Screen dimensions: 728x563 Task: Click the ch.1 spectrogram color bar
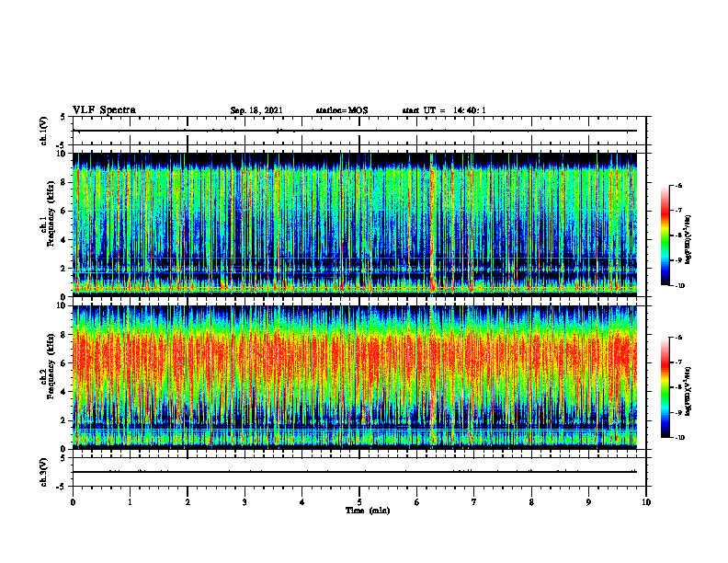[665, 236]
